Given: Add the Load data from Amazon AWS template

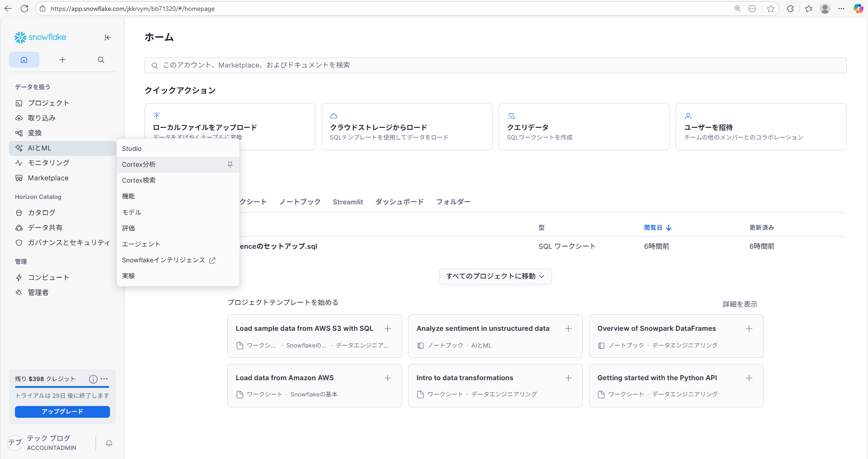Looking at the screenshot, I should pos(388,378).
